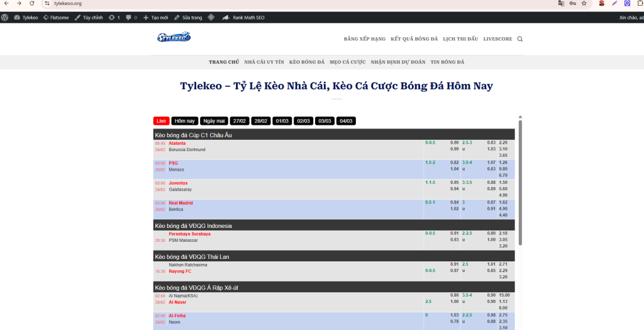The height and width of the screenshot is (330, 644).
Task: Open the comments bubble showing 0
Action: click(x=131, y=18)
